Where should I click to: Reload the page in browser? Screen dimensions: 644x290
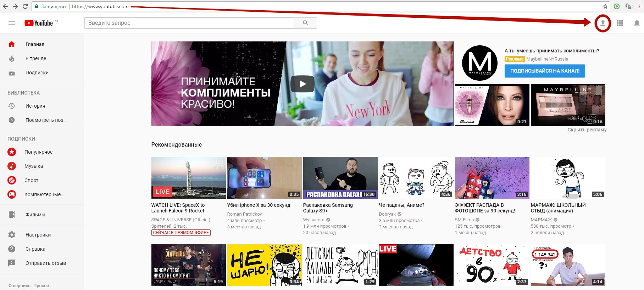[25, 6]
